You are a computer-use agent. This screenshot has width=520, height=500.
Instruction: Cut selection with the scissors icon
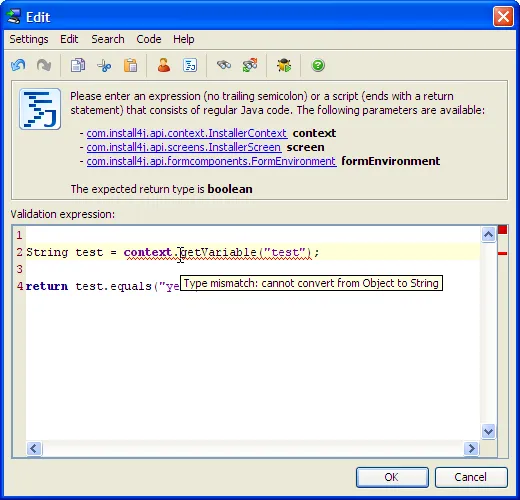(x=104, y=65)
